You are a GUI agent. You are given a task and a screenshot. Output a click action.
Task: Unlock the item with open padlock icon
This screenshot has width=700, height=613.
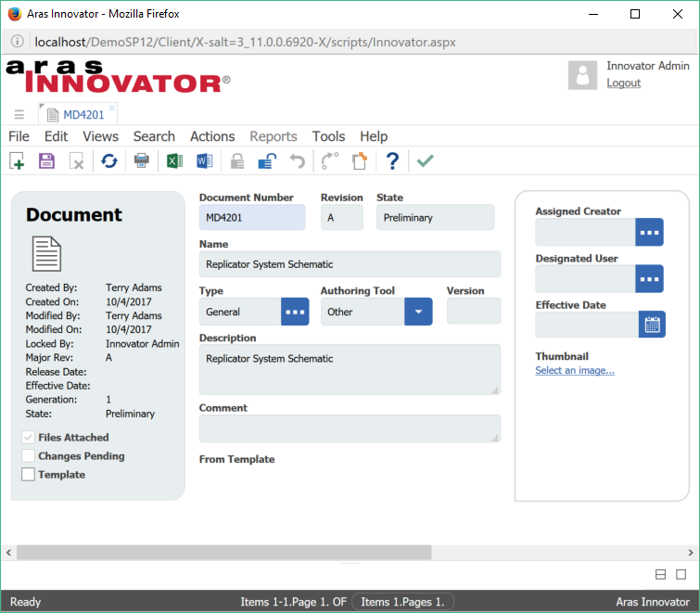pos(267,161)
